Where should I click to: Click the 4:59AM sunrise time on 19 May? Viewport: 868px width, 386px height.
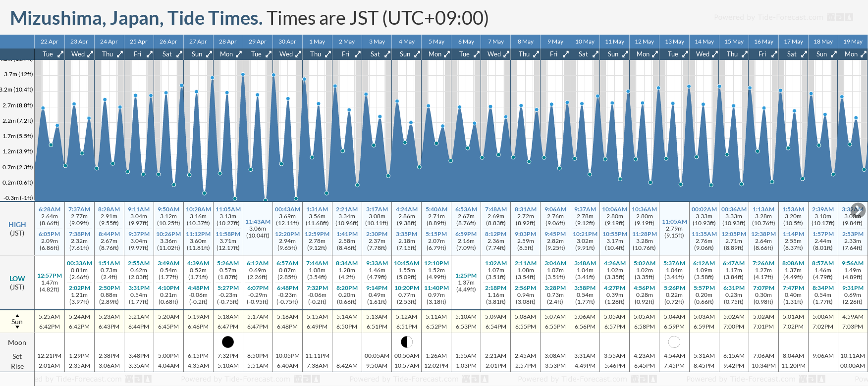[x=853, y=317]
